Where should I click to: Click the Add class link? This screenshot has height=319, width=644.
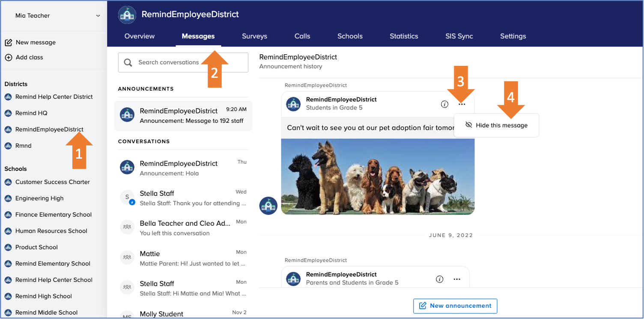pos(29,57)
